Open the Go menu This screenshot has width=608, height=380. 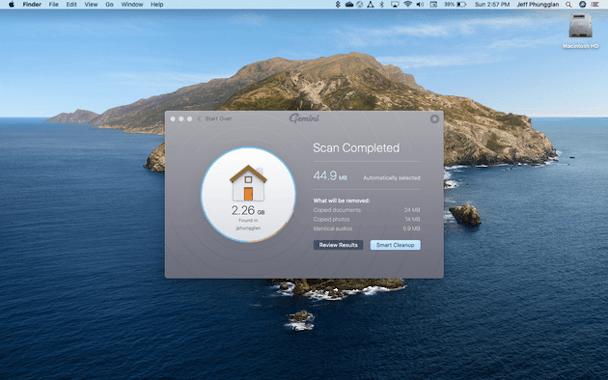coord(109,5)
